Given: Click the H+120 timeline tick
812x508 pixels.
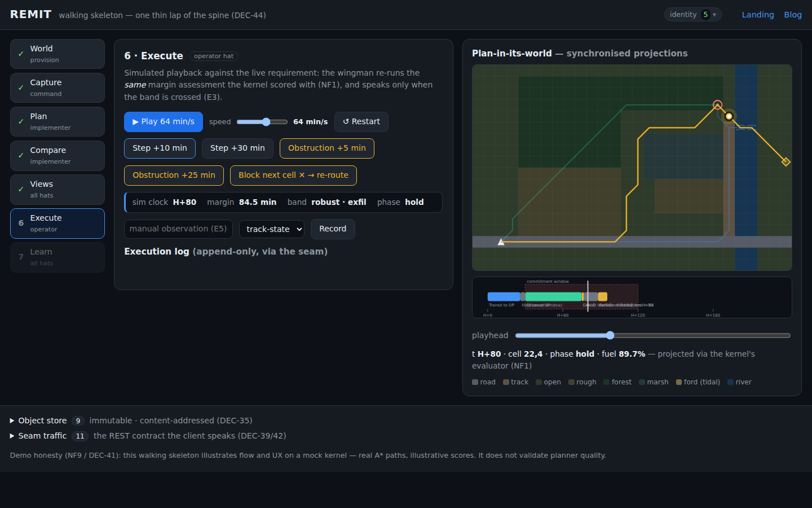Looking at the screenshot, I should (x=638, y=315).
